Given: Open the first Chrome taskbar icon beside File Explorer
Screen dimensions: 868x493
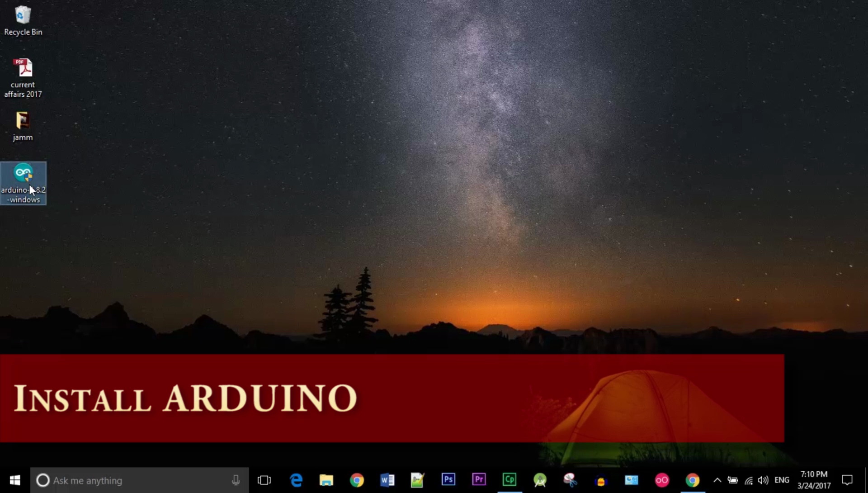Looking at the screenshot, I should 357,480.
